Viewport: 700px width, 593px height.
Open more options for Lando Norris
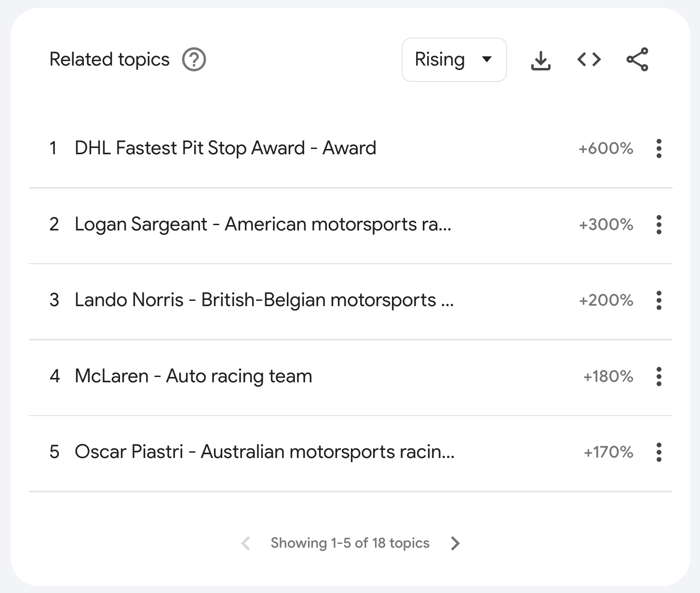click(x=659, y=300)
